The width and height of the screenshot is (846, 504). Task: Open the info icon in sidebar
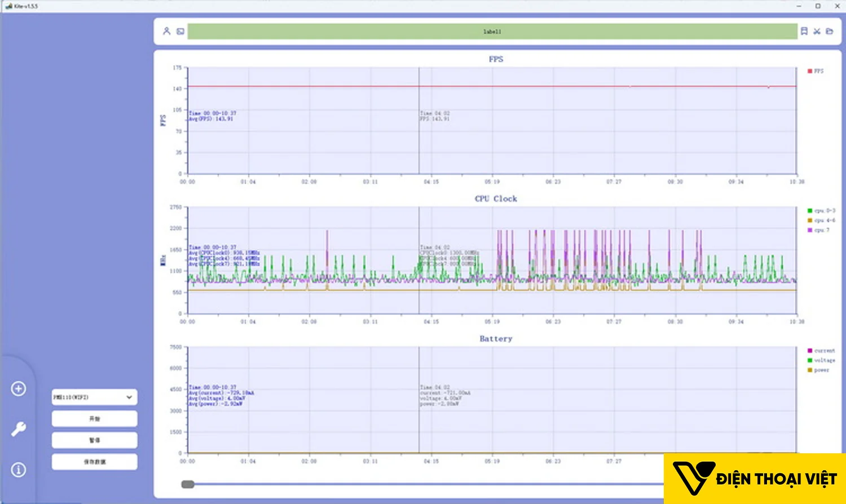point(19,469)
